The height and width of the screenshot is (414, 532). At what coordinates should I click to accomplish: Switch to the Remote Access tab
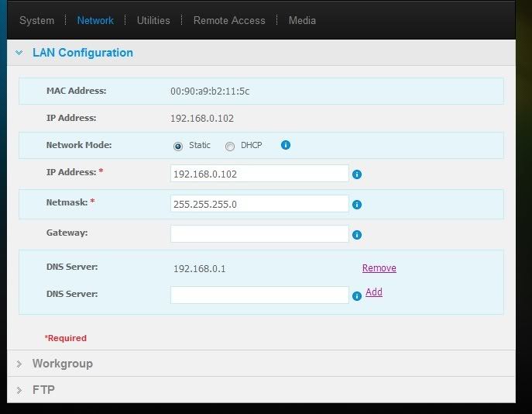click(x=229, y=20)
